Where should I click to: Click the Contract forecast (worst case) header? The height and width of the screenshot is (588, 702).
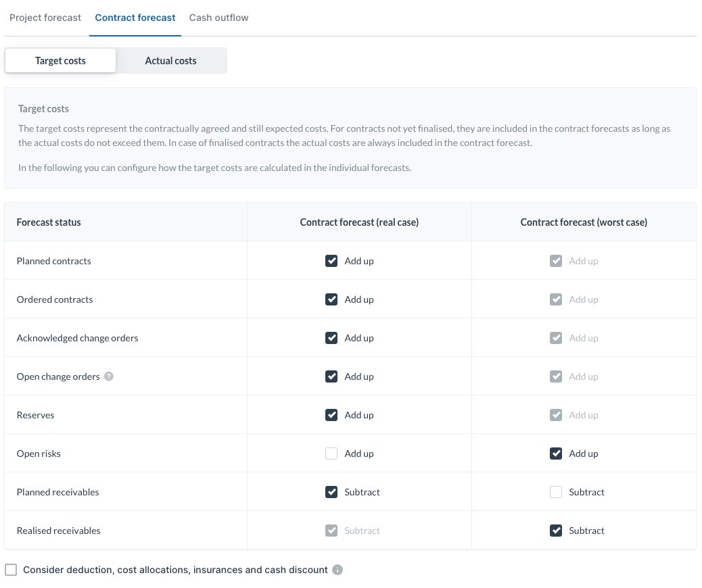(x=584, y=222)
